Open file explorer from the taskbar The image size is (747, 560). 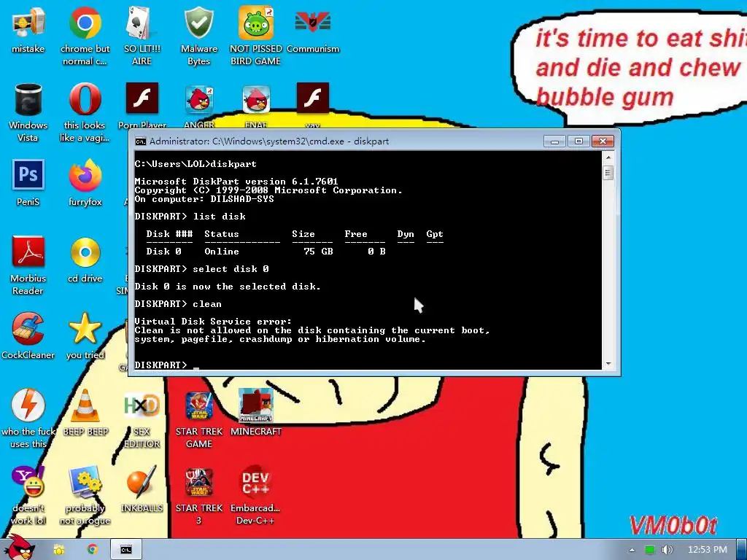tap(59, 550)
